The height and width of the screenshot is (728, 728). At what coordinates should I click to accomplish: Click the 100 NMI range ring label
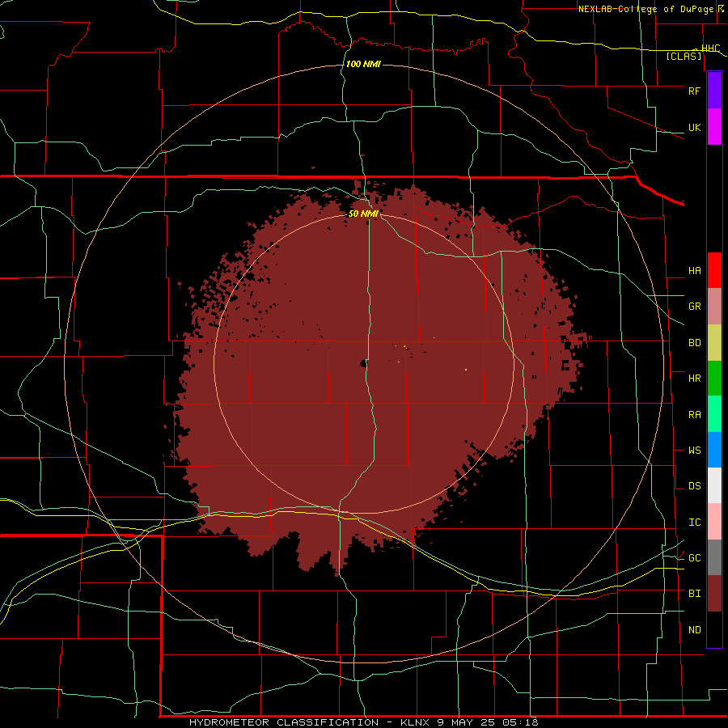pos(363,64)
